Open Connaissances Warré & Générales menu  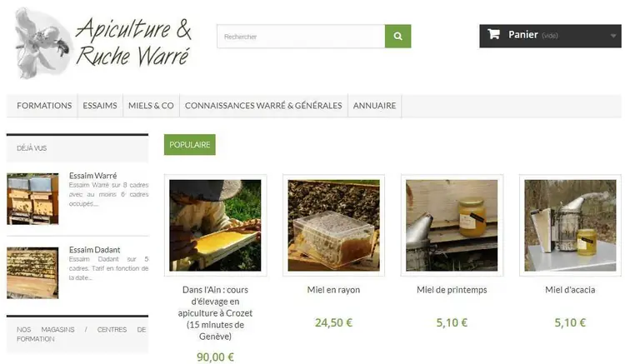[x=263, y=106]
